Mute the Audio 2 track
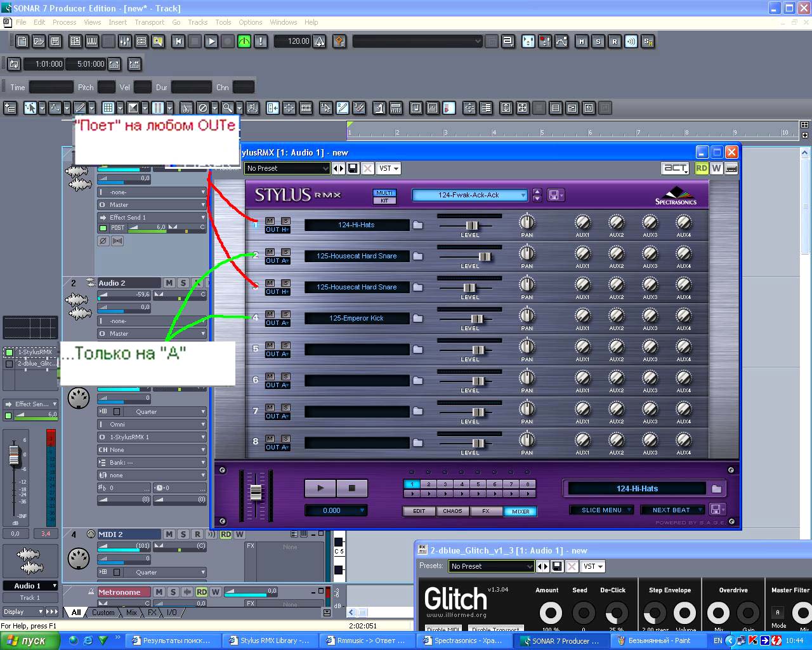Viewport: 812px width, 650px height. [169, 283]
